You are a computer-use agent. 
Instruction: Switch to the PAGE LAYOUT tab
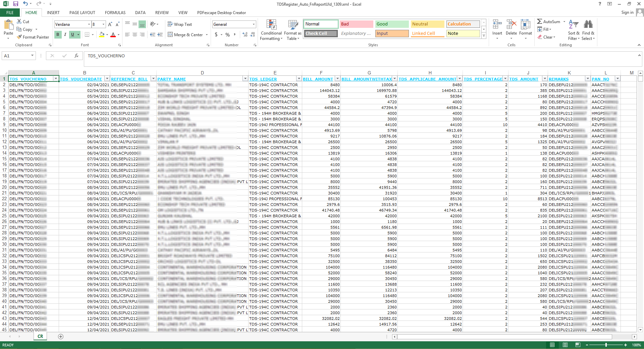[x=82, y=13]
